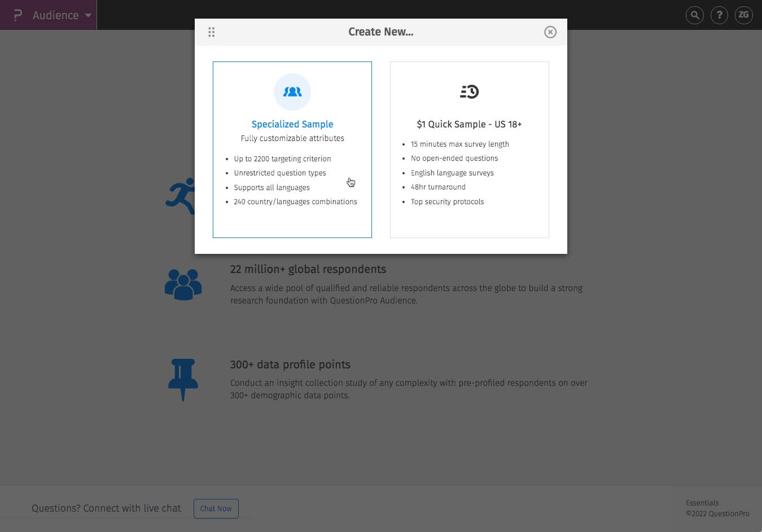Choose the $1 Quick Sample - US 18+ title
Image resolution: width=762 pixels, height=532 pixels.
coord(469,124)
